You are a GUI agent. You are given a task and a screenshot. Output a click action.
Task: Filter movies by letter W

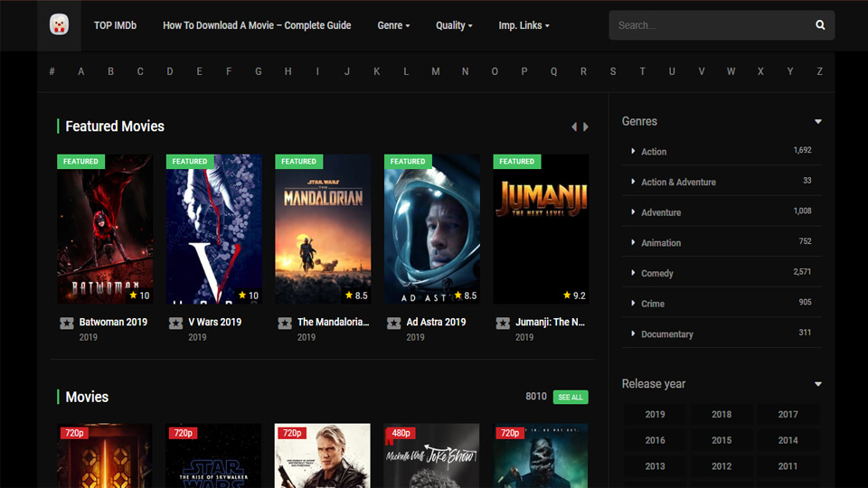click(731, 71)
